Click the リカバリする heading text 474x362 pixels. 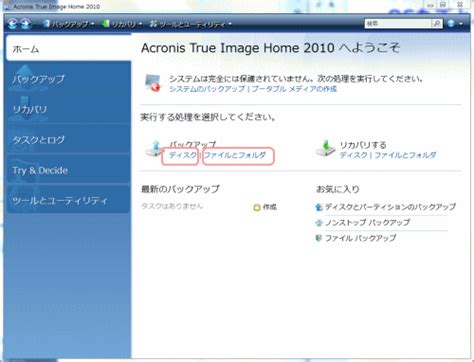(x=363, y=145)
